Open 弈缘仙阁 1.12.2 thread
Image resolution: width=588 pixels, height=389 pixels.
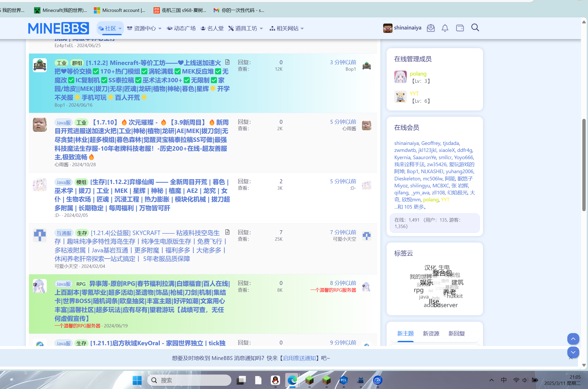pos(142,195)
